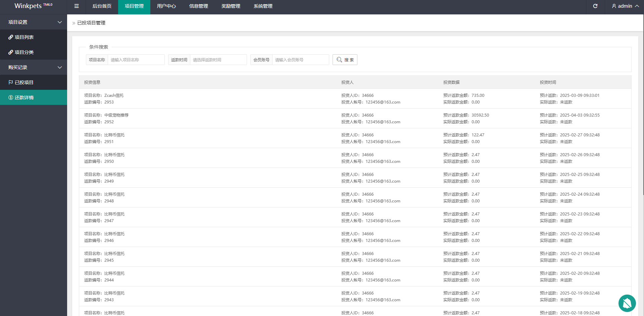Open the 系统管理 top menu
The height and width of the screenshot is (316, 644).
tap(263, 6)
